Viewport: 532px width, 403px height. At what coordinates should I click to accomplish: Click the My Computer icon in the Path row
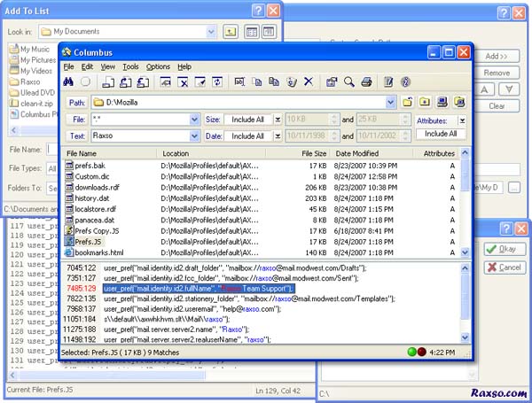tap(442, 102)
